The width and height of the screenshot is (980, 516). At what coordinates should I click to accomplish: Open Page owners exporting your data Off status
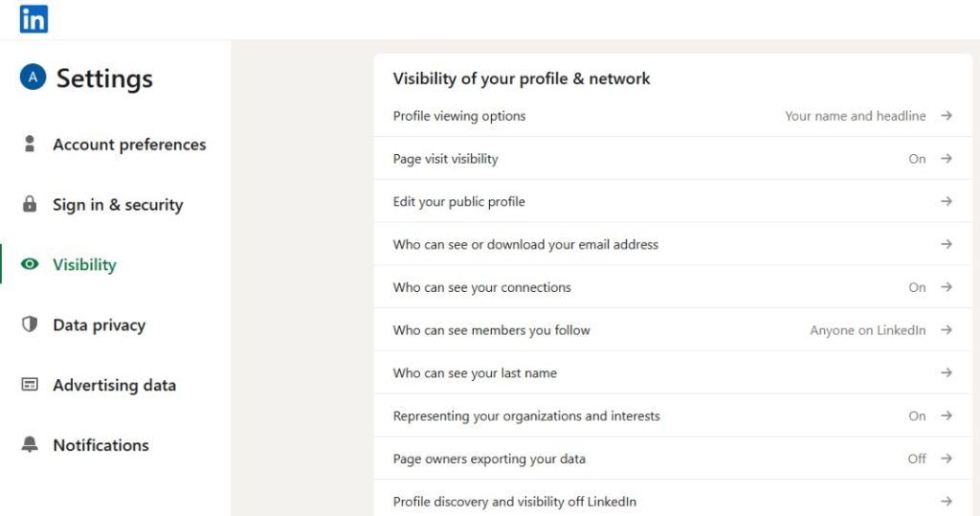tap(917, 459)
